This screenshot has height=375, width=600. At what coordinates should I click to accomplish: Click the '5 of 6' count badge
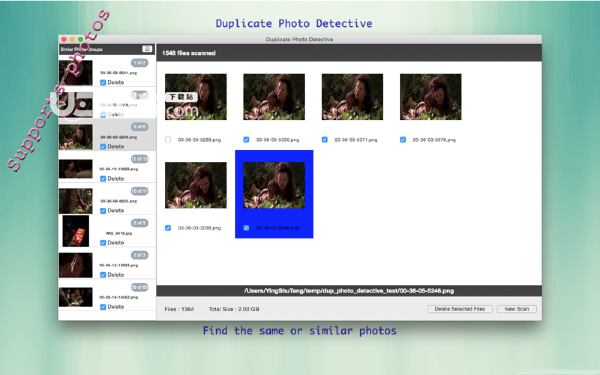pyautogui.click(x=139, y=127)
